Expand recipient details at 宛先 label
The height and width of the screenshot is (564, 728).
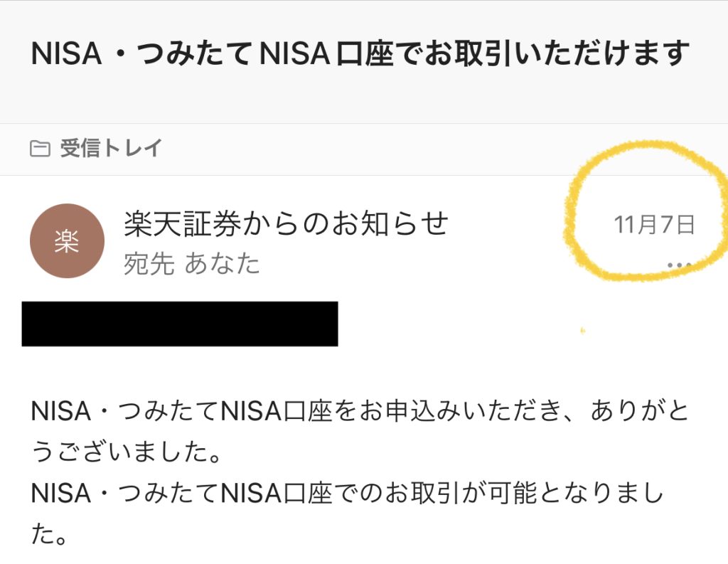149,264
